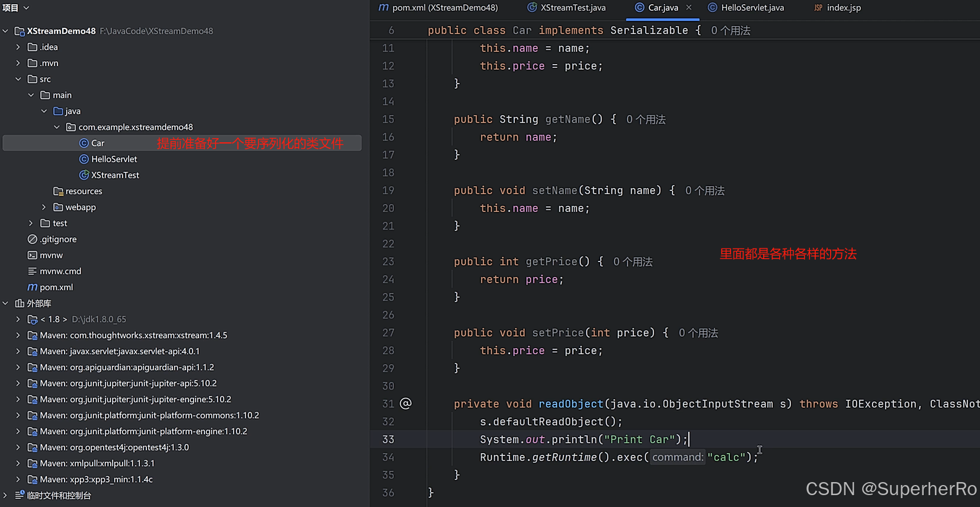The height and width of the screenshot is (507, 980).
Task: Click the javax.servlet-api library icon
Action: click(33, 351)
